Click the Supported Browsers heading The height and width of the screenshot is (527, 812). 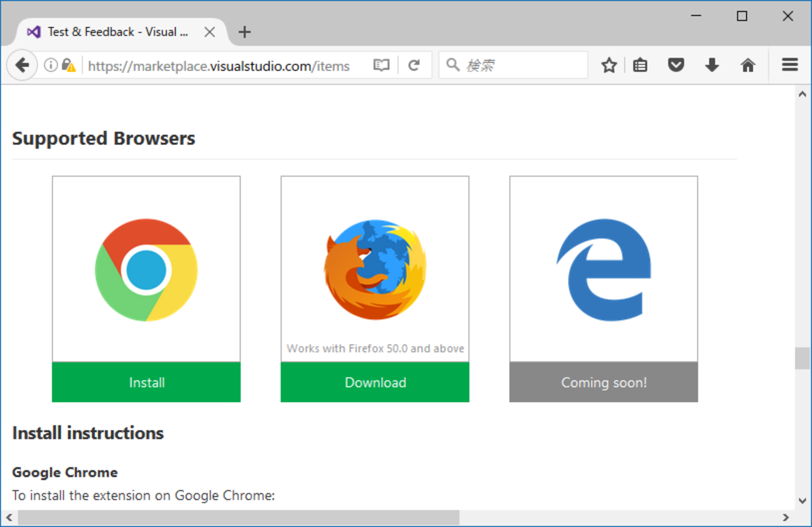click(104, 138)
